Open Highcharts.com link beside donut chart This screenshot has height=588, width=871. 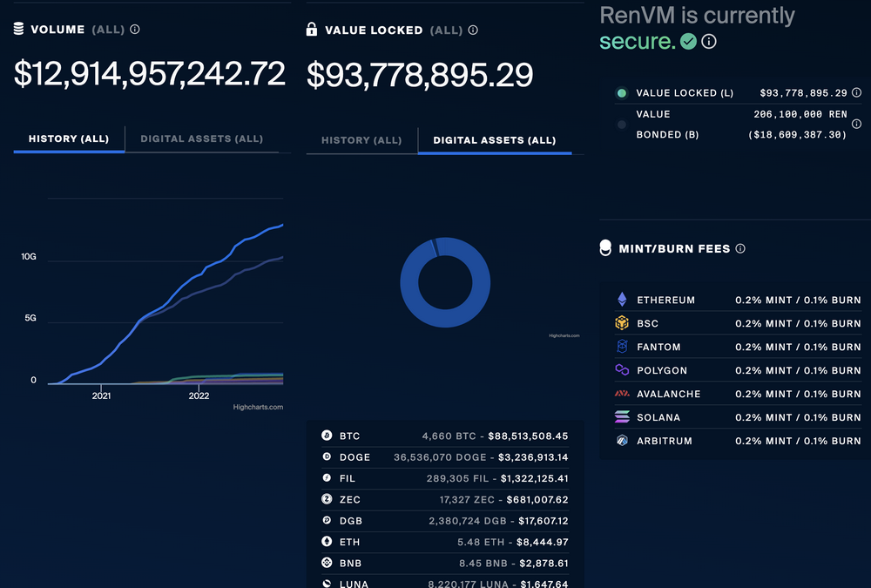564,335
